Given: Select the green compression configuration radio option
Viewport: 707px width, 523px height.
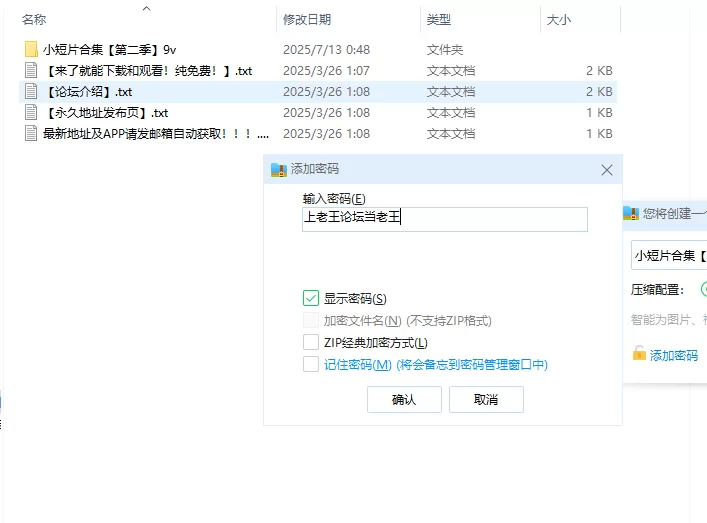Looking at the screenshot, I should click(x=704, y=289).
